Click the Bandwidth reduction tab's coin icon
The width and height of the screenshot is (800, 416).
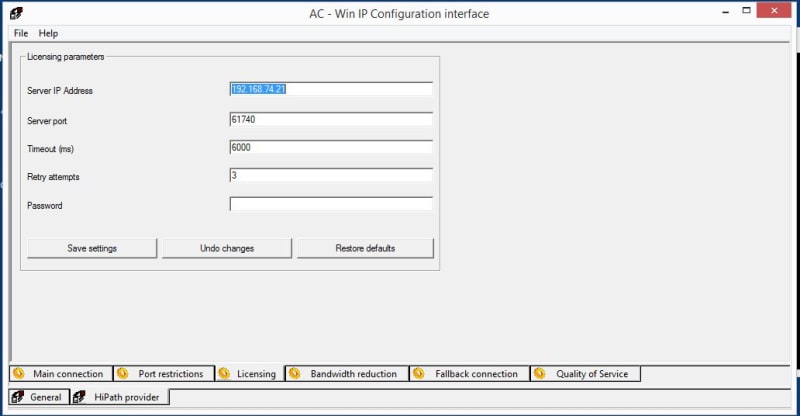tap(294, 374)
